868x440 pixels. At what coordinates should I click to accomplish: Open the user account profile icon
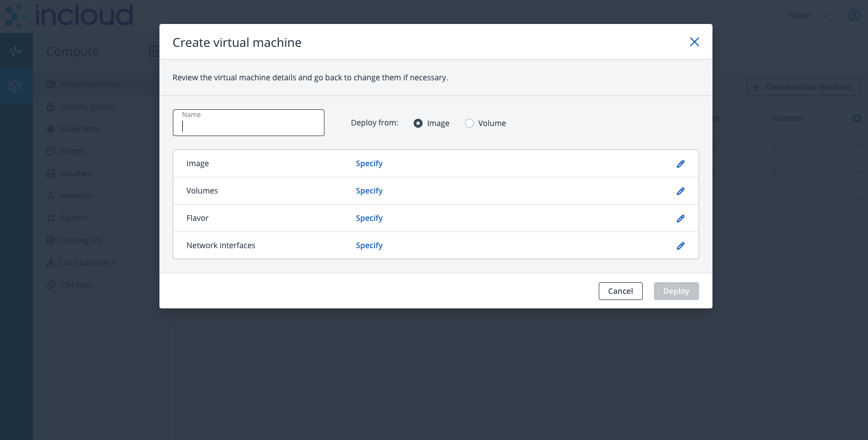click(x=854, y=15)
